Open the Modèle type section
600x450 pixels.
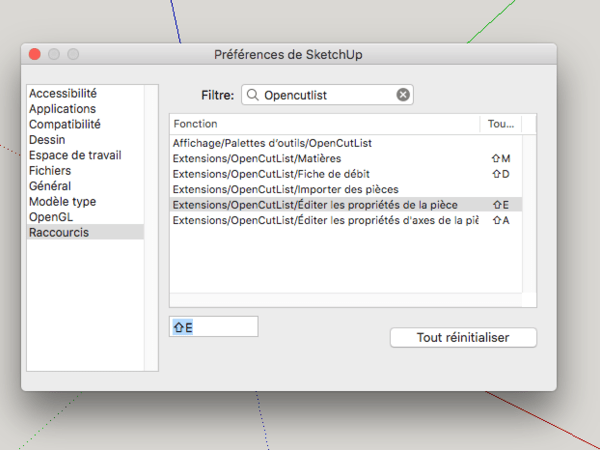click(62, 201)
